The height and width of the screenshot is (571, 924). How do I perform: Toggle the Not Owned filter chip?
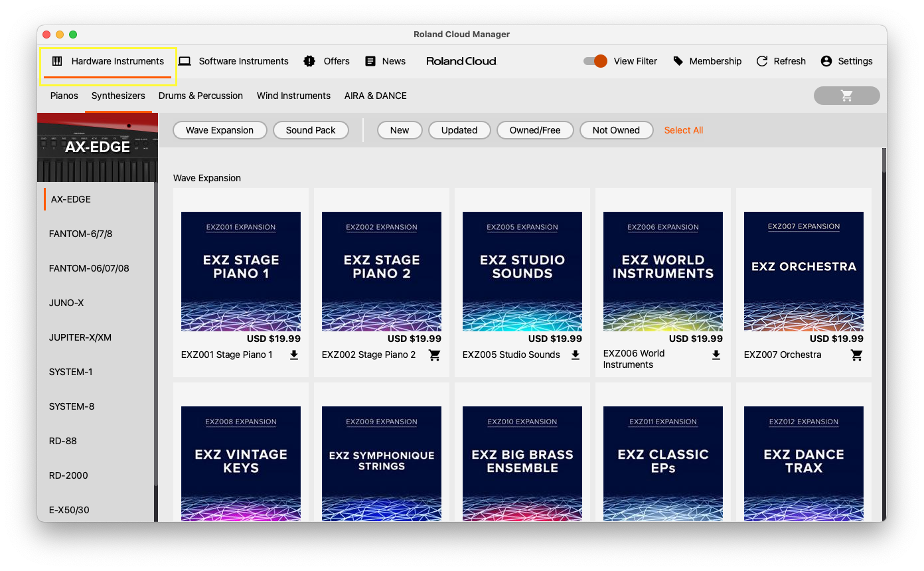tap(616, 130)
